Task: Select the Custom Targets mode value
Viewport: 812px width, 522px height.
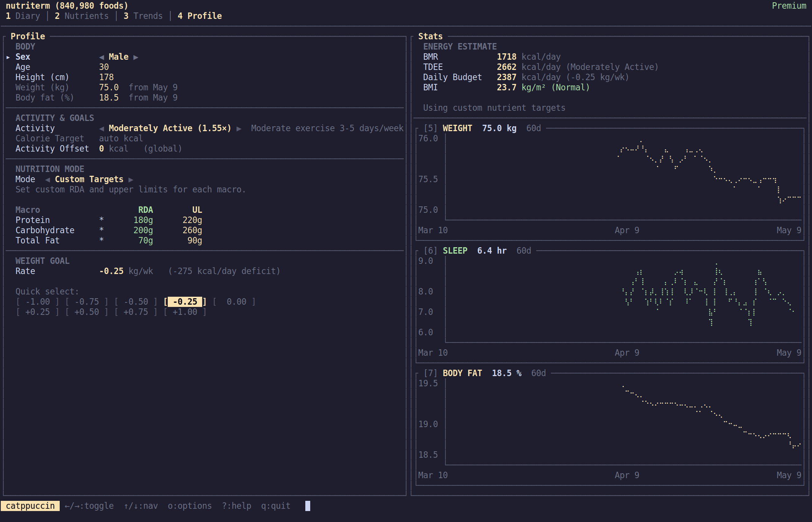Action: pos(89,179)
